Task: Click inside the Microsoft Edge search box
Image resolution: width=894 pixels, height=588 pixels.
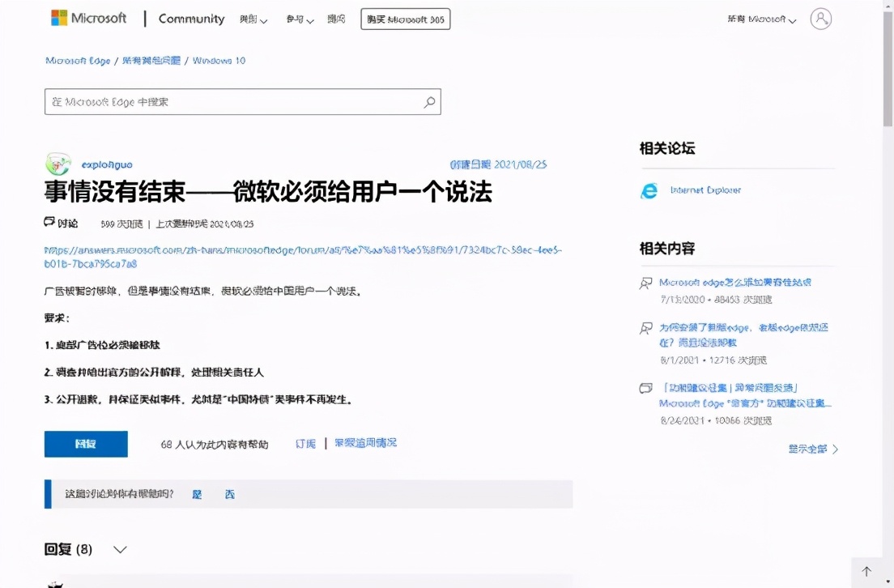Action: (202, 101)
